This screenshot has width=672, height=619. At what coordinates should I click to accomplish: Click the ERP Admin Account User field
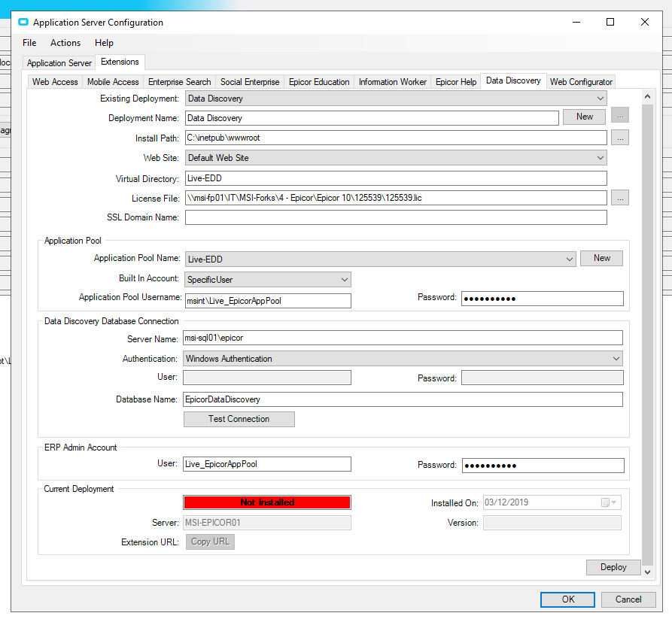(x=267, y=464)
